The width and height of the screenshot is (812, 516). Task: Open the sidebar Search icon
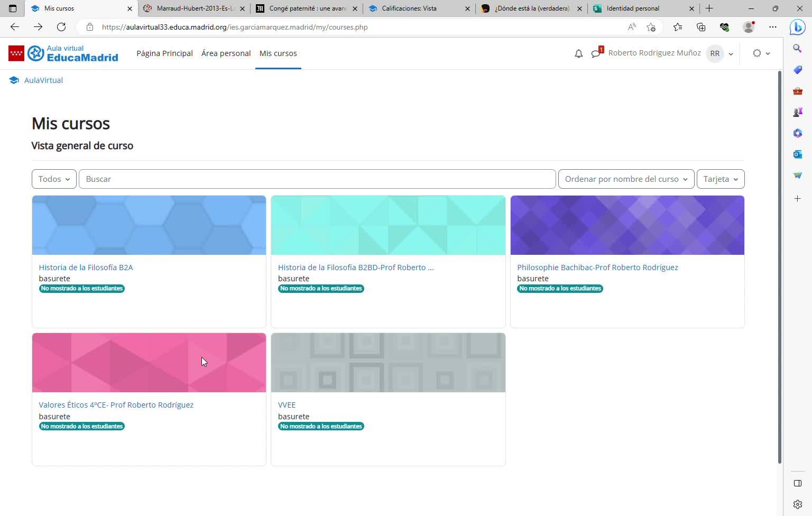click(x=798, y=49)
